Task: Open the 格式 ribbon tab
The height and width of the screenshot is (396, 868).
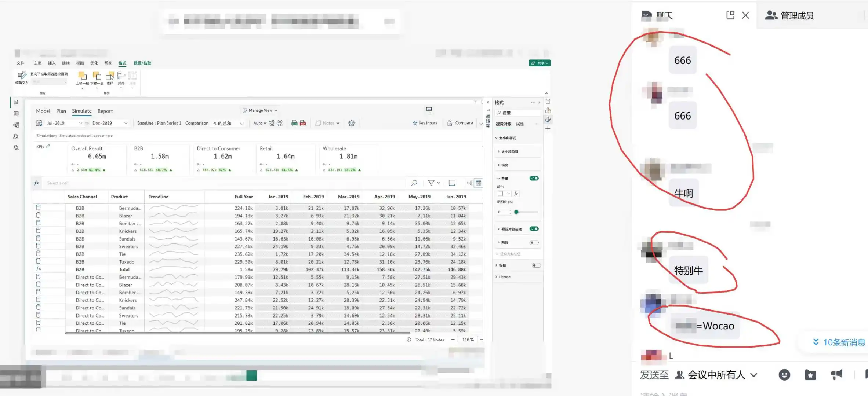Action: 122,63
